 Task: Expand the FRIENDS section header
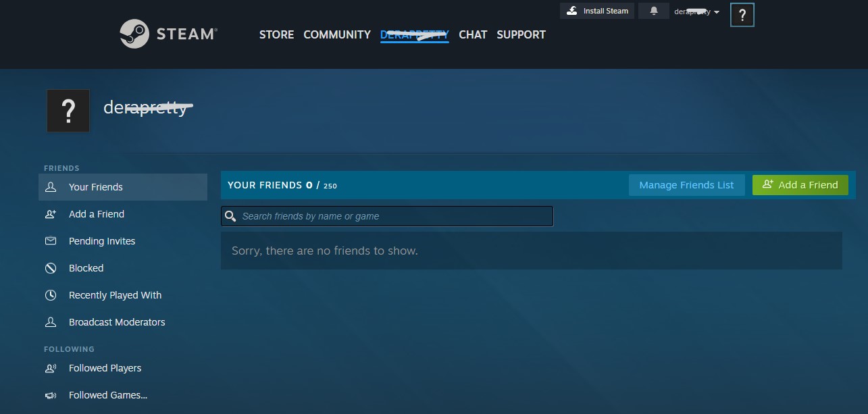(61, 167)
